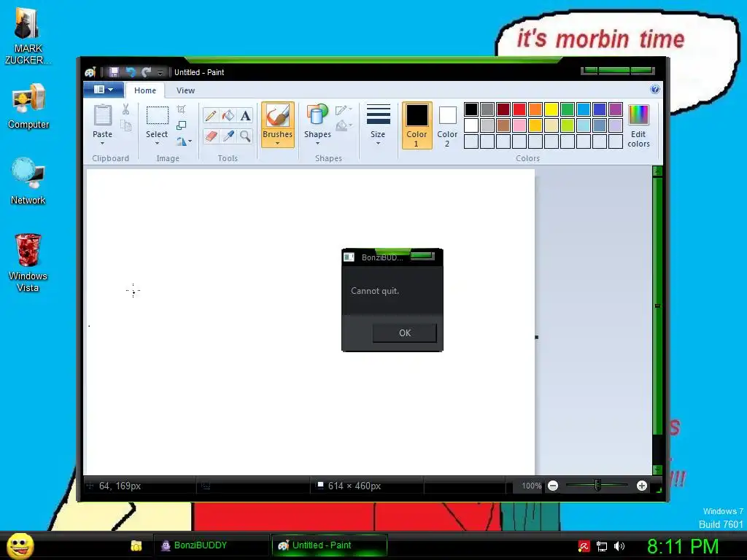
Task: Pick the red color swatch
Action: tap(519, 109)
